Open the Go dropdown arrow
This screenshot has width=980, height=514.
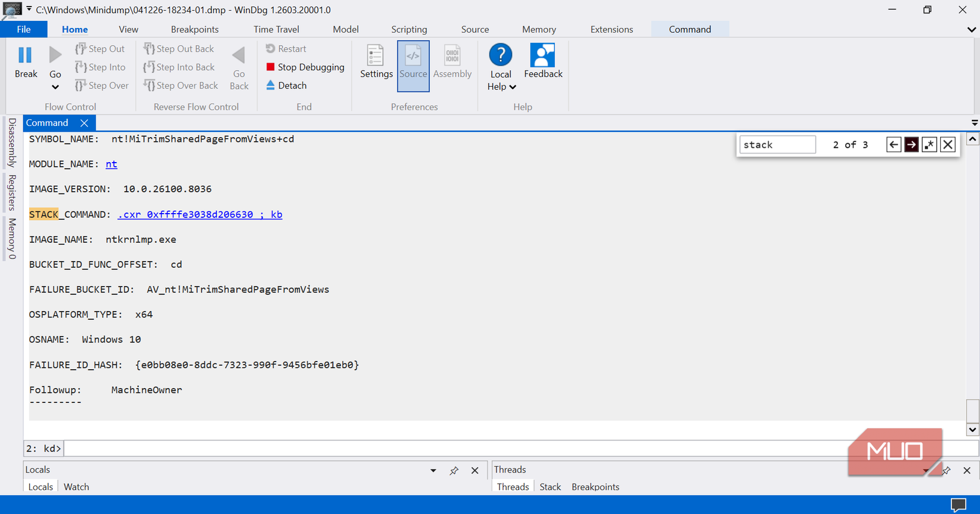55,87
